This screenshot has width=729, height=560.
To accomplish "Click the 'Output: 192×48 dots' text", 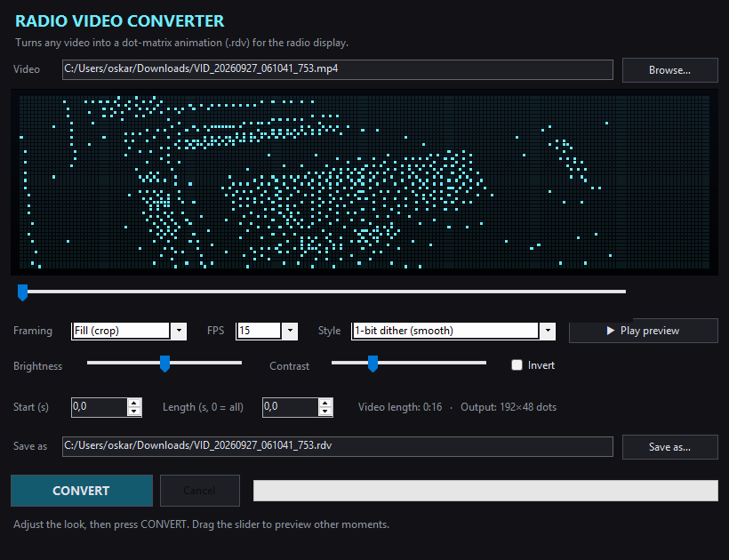I will 509,407.
